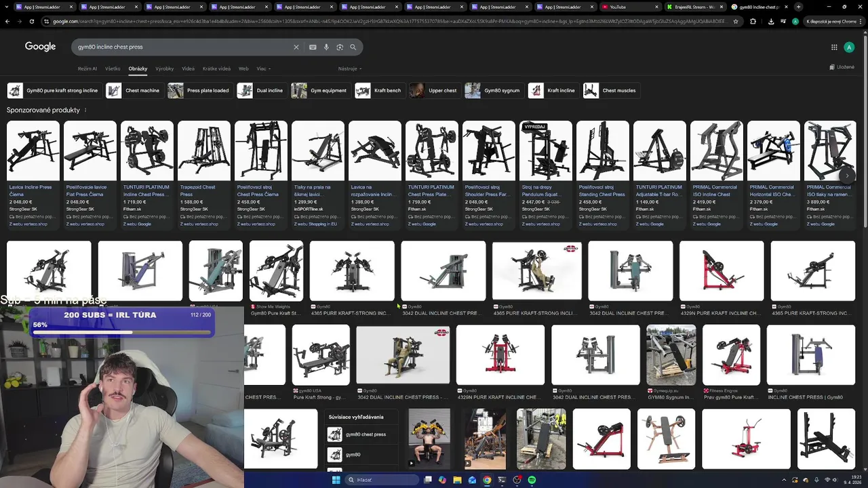
Task: Switch to Web results tab
Action: point(243,68)
